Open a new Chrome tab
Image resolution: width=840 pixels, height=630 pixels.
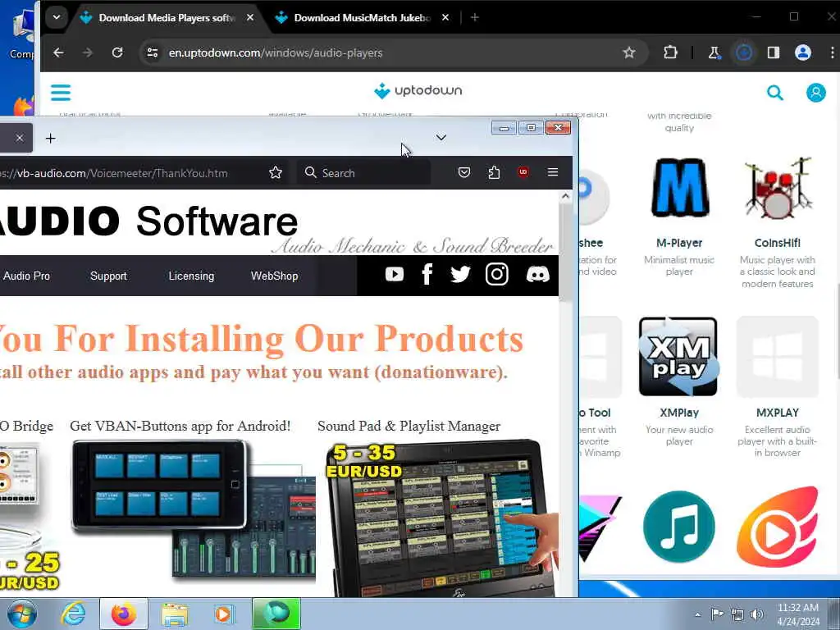475,18
